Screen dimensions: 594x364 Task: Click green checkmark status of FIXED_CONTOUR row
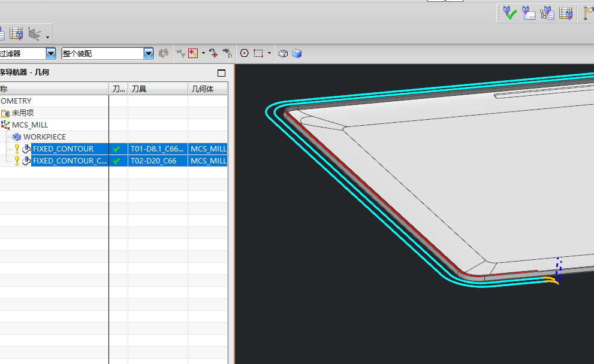[117, 149]
